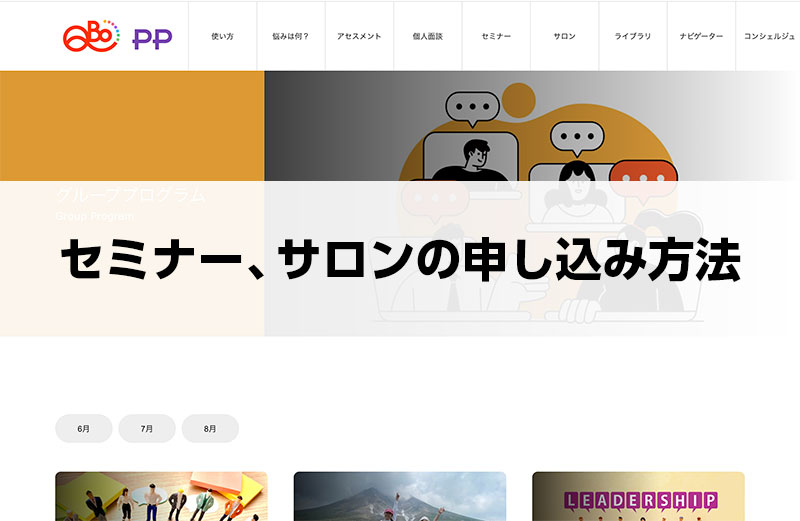
Task: Open the LEADERSHIP seminar thumbnail
Action: [638, 497]
